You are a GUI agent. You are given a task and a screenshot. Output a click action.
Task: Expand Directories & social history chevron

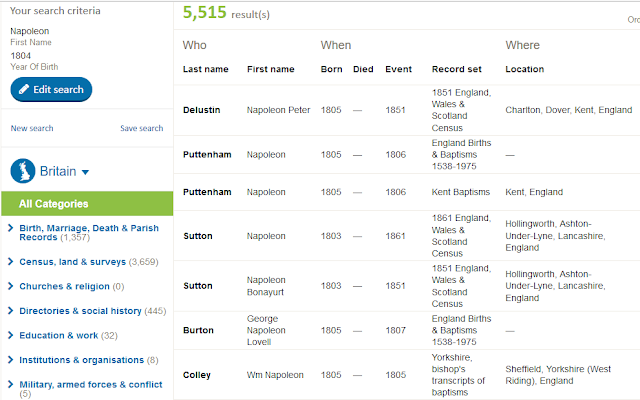coord(11,311)
